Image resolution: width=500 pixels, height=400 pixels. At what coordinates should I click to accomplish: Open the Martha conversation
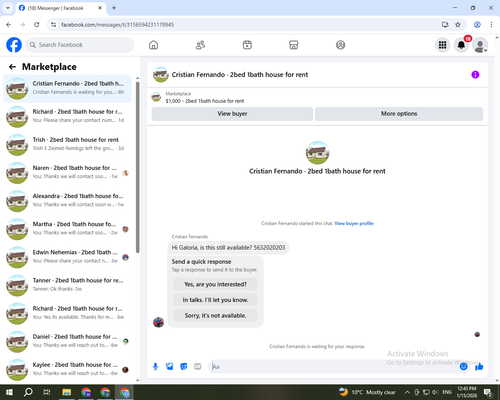tap(67, 229)
